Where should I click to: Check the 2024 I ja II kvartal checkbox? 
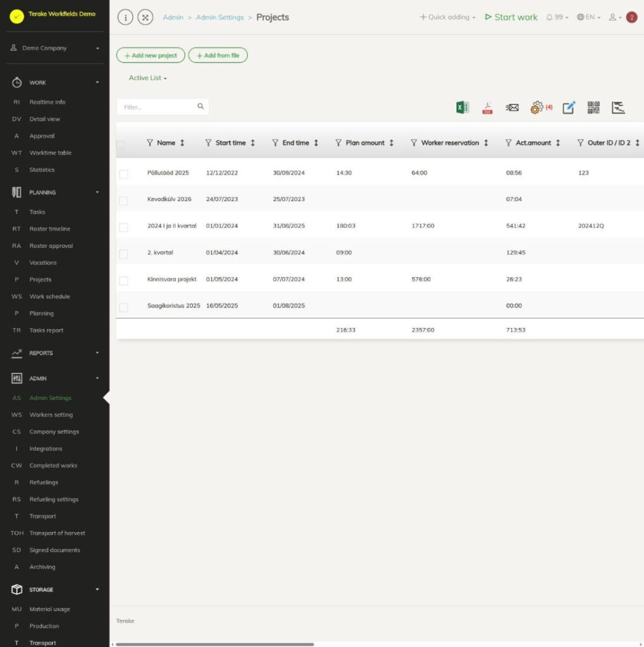tap(123, 227)
